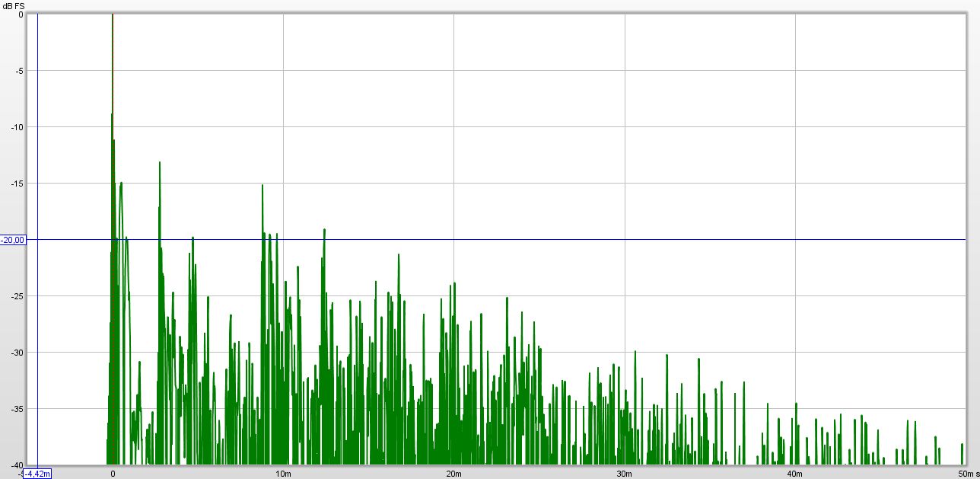The height and width of the screenshot is (479, 980).
Task: Select the "-20,00" level cursor value box
Action: coord(13,240)
